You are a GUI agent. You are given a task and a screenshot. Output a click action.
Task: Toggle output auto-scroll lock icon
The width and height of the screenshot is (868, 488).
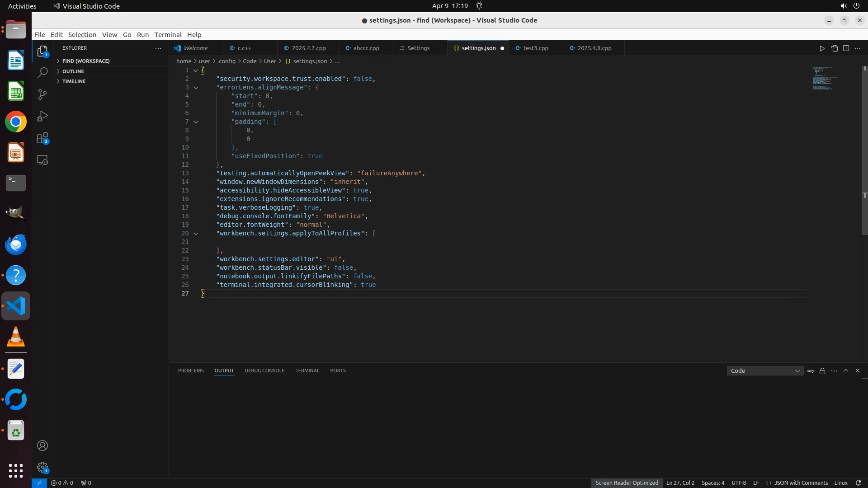point(822,371)
